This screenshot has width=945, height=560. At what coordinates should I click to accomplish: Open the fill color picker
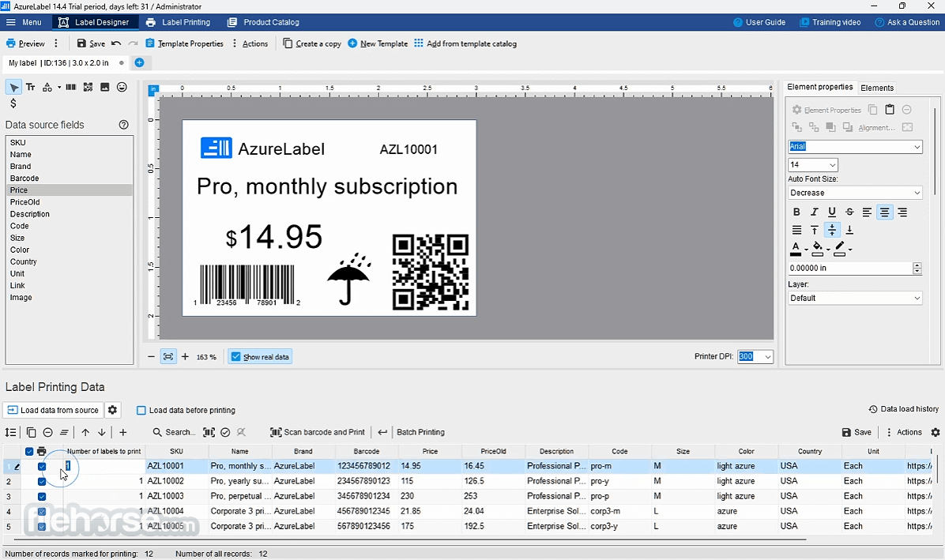tap(818, 248)
